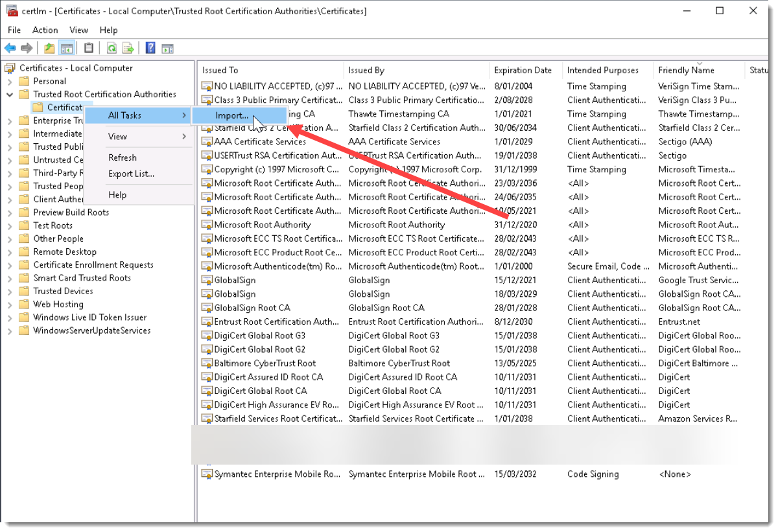The image size is (778, 532).
Task: Click the clipboard icon in the toolbar
Action: click(89, 48)
